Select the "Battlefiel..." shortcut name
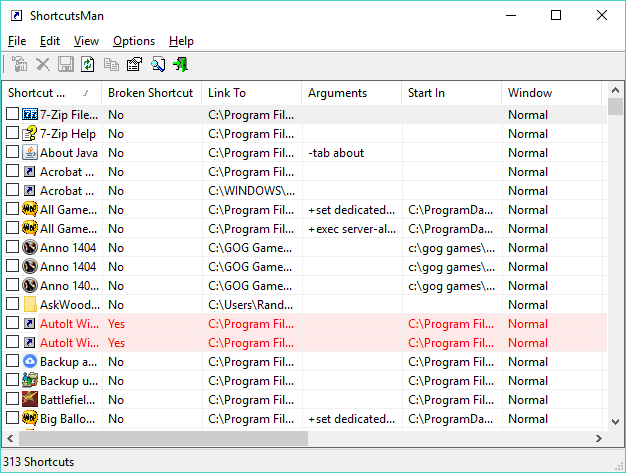Screen dimensions: 626x473 tap(67, 400)
